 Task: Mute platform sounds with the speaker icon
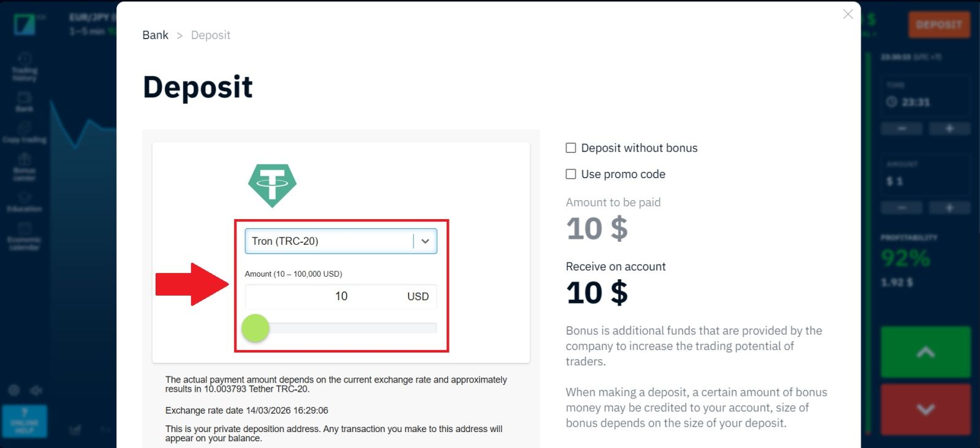36,390
